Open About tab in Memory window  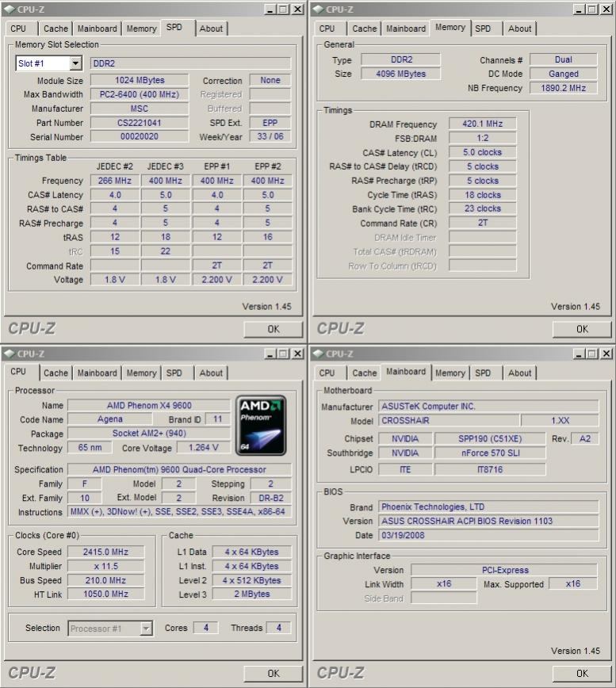pos(520,29)
